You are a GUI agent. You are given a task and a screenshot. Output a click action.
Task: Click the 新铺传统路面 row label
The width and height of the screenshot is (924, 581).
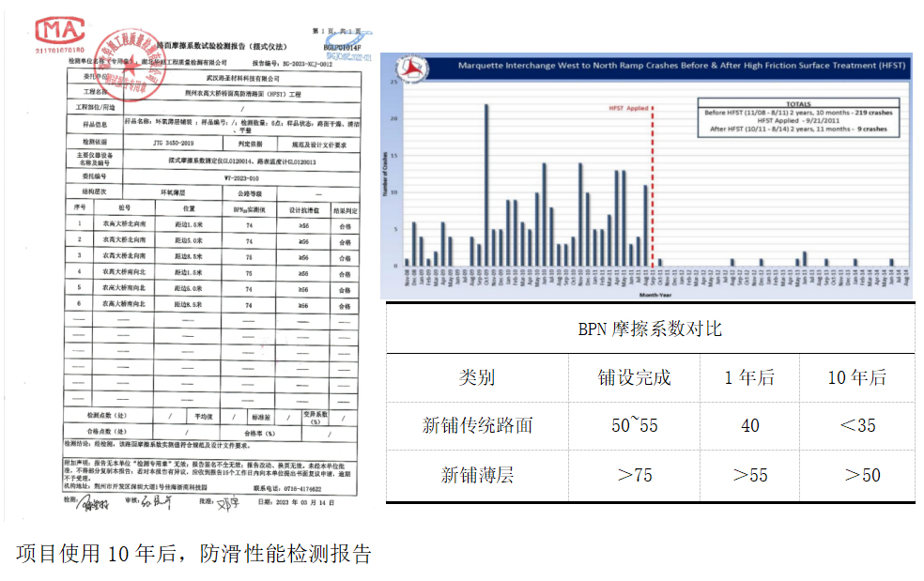pyautogui.click(x=477, y=425)
